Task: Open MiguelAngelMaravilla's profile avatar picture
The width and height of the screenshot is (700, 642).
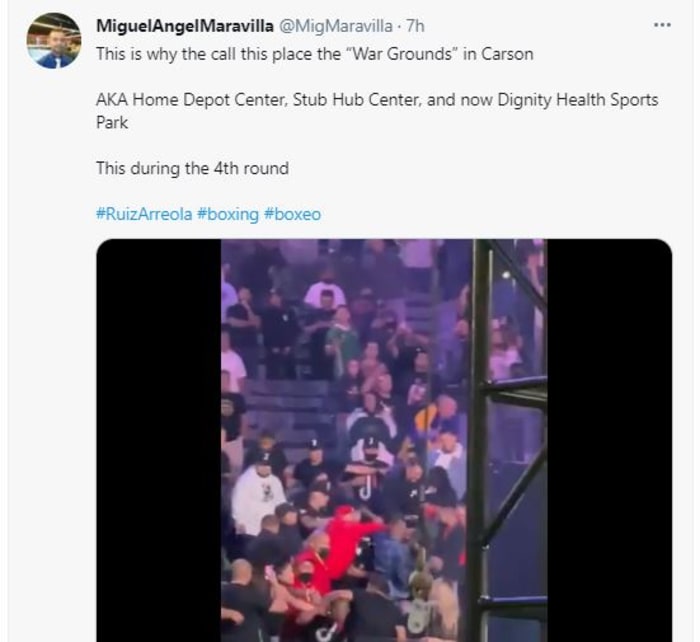Action: (53, 41)
